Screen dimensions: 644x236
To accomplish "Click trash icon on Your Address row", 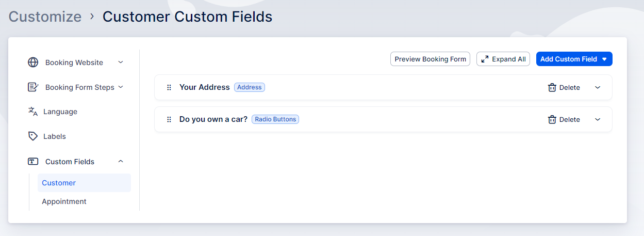I will pyautogui.click(x=552, y=88).
